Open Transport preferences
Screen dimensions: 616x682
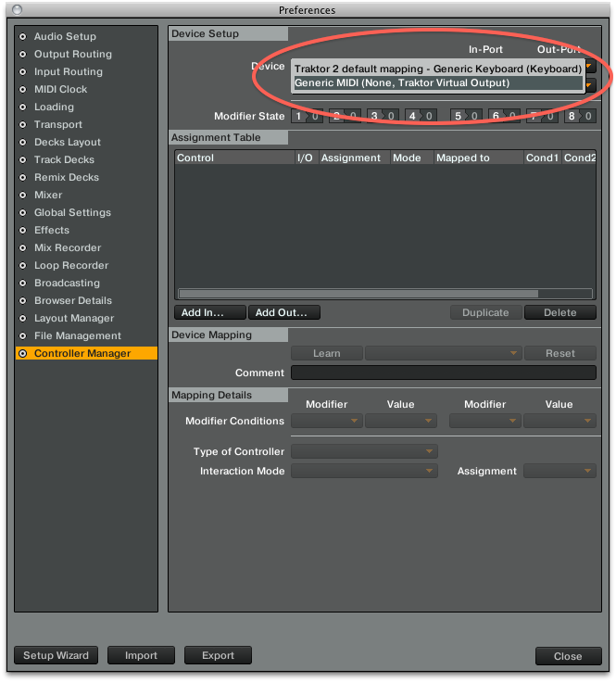point(86,124)
